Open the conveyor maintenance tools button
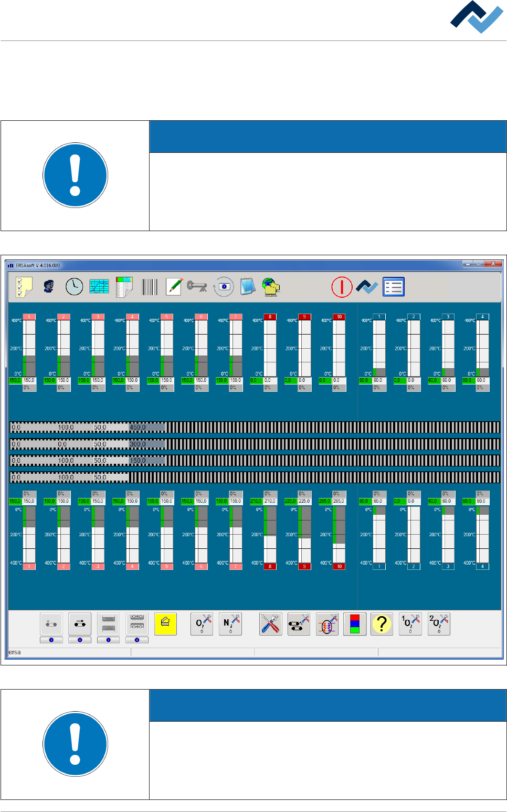The image size is (507, 812). tap(299, 624)
